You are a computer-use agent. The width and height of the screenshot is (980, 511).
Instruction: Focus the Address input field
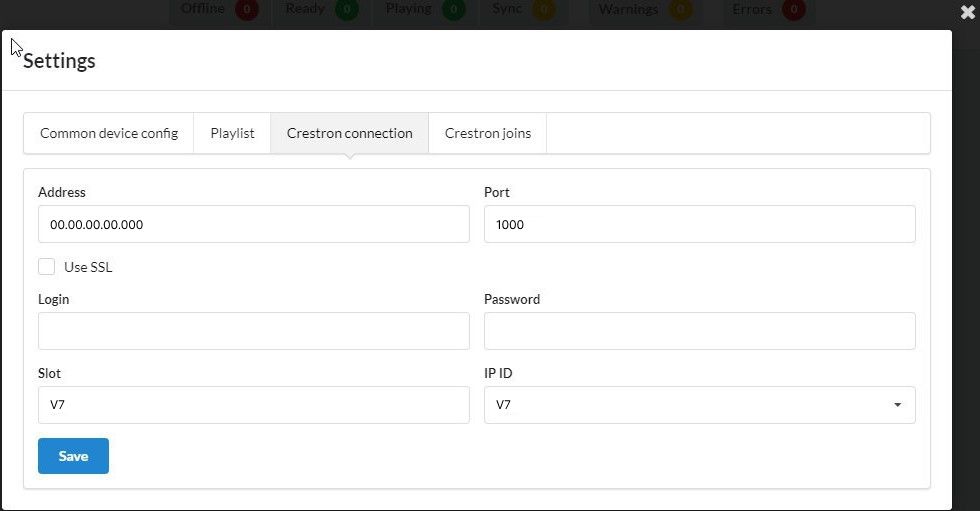(254, 224)
